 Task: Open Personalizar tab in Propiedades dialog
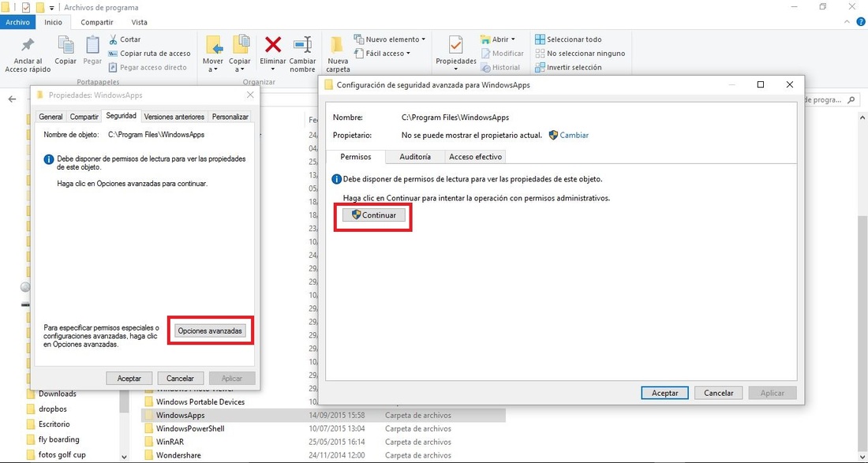(230, 117)
